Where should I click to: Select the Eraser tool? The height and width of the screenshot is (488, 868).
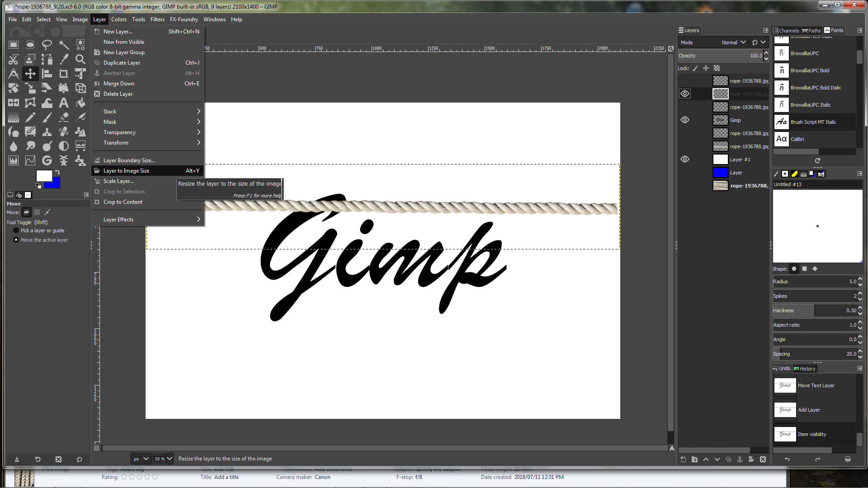(64, 117)
